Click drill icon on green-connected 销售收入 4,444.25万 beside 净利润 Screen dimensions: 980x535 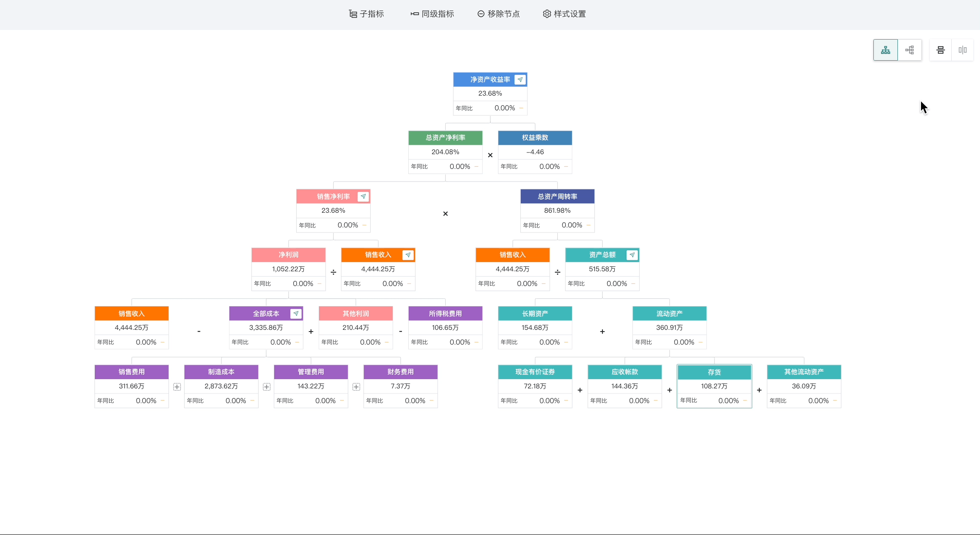(x=408, y=255)
